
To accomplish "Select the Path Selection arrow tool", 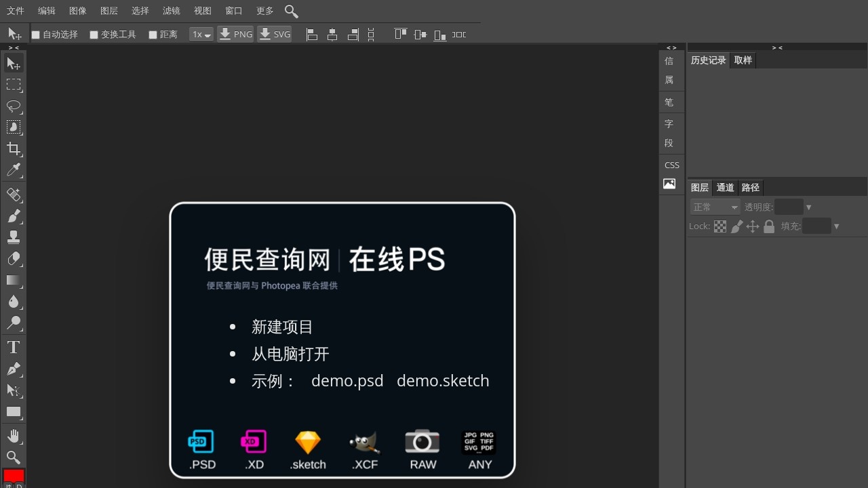I will 14,390.
